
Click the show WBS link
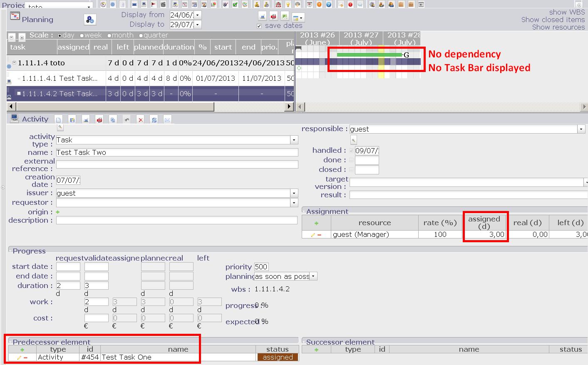click(567, 12)
